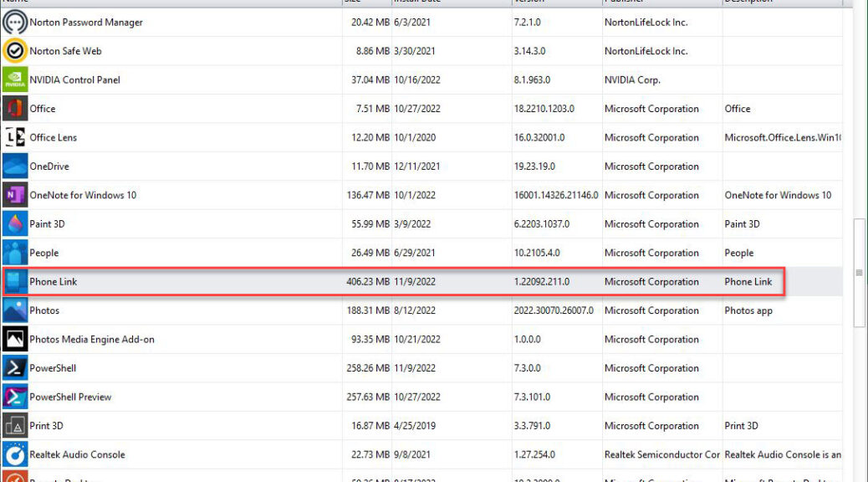
Task: Click the 258.26 MB size cell
Action: click(368, 368)
